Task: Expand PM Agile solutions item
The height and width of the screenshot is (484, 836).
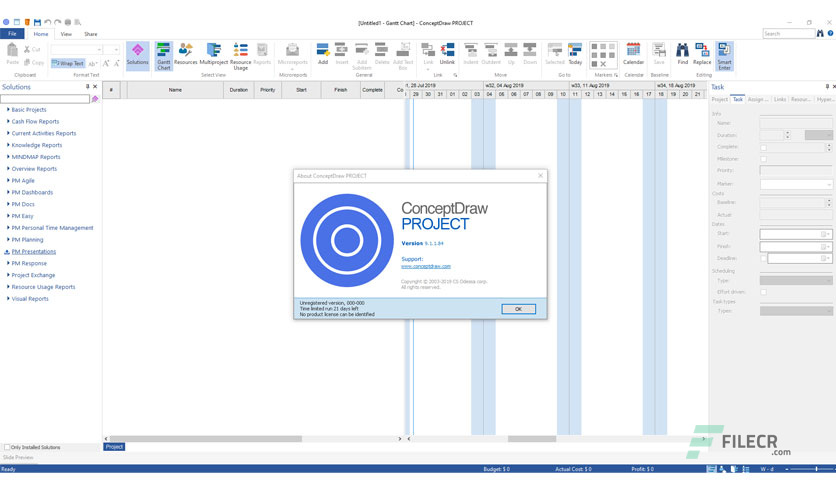Action: [x=8, y=180]
